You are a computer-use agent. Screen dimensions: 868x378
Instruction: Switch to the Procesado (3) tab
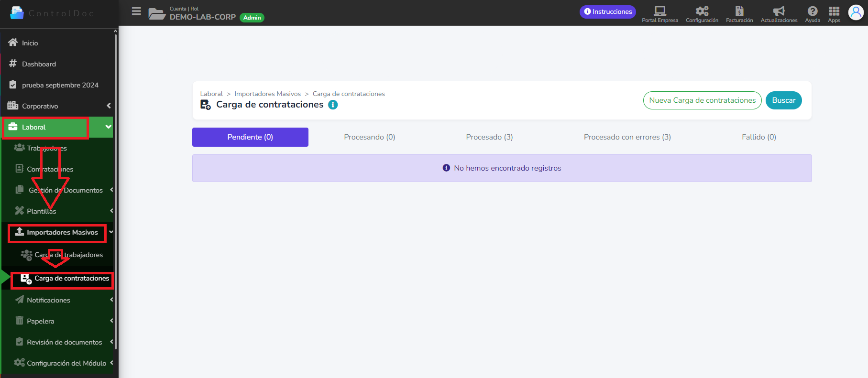[489, 137]
